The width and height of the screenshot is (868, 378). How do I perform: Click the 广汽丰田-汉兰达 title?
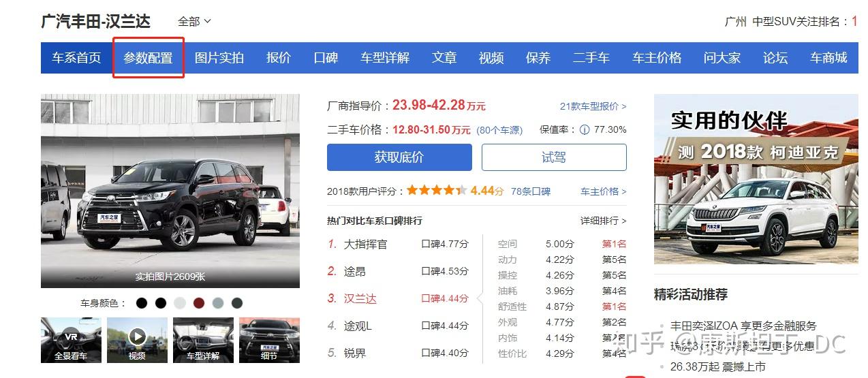pos(96,21)
